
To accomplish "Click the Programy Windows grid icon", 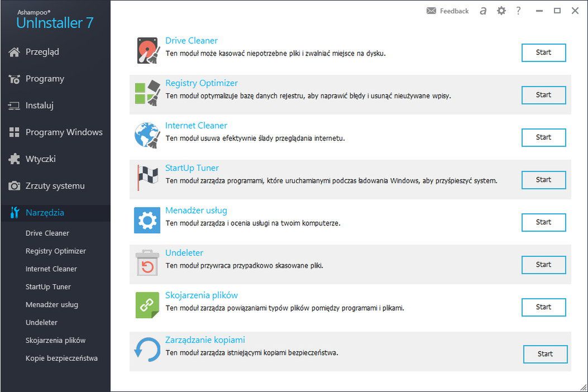I will pyautogui.click(x=15, y=132).
